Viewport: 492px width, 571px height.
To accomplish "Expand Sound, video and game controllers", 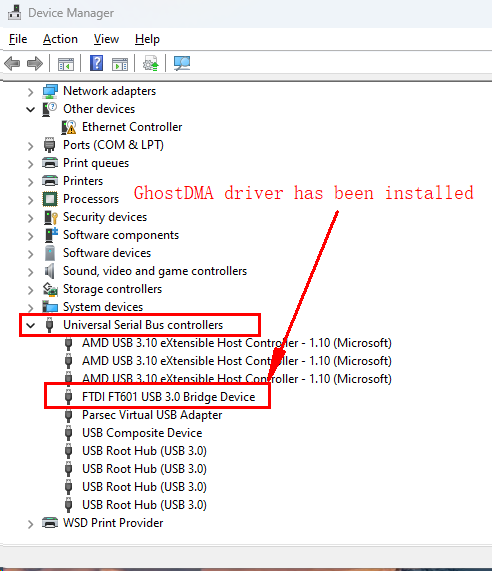I will pos(31,272).
